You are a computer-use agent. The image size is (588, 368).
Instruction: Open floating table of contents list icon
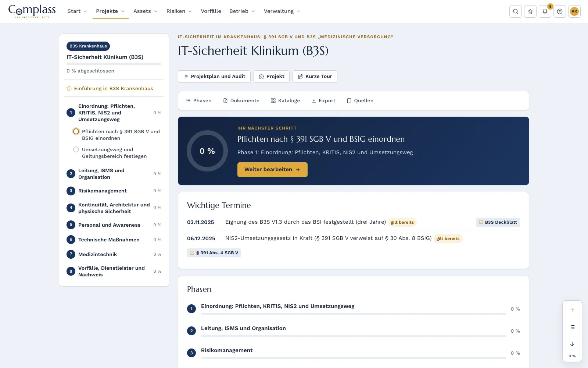click(x=572, y=327)
